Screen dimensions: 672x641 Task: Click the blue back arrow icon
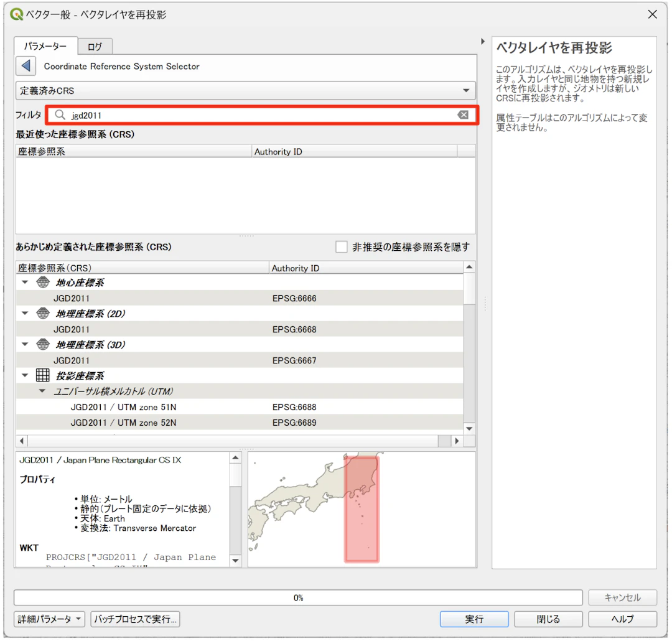pos(26,66)
